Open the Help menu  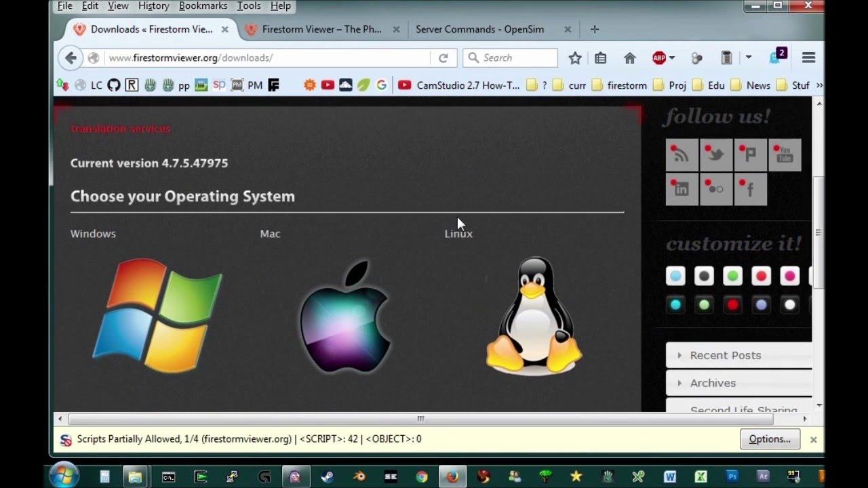click(x=281, y=6)
